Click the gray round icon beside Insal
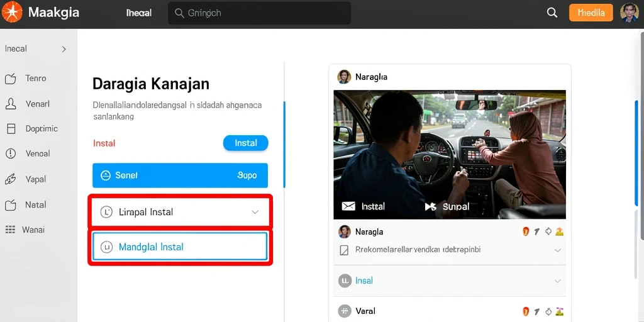The image size is (644, 322). pyautogui.click(x=344, y=280)
